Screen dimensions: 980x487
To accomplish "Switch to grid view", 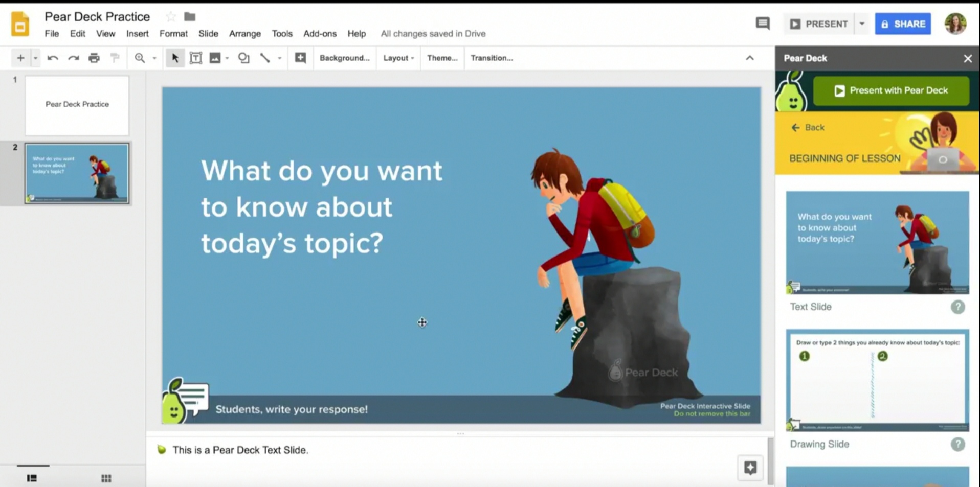I will tap(106, 478).
